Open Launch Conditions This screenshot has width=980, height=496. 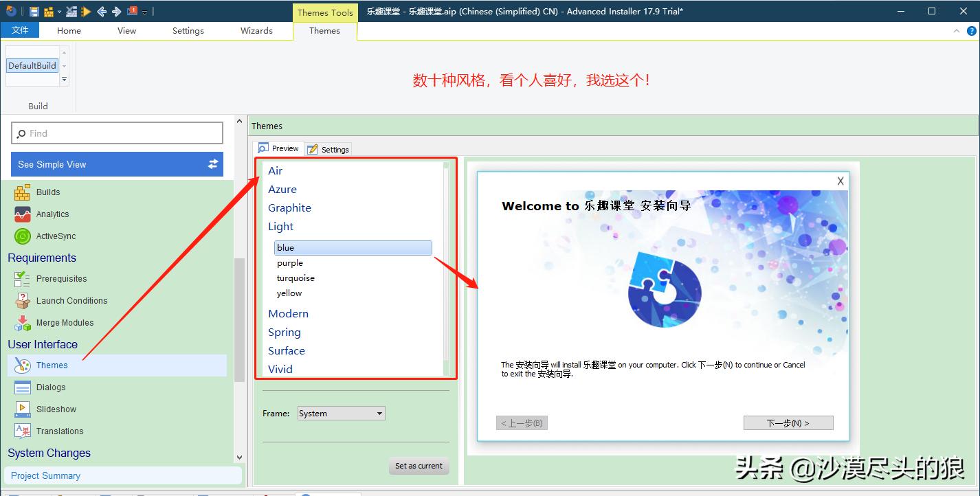click(71, 300)
